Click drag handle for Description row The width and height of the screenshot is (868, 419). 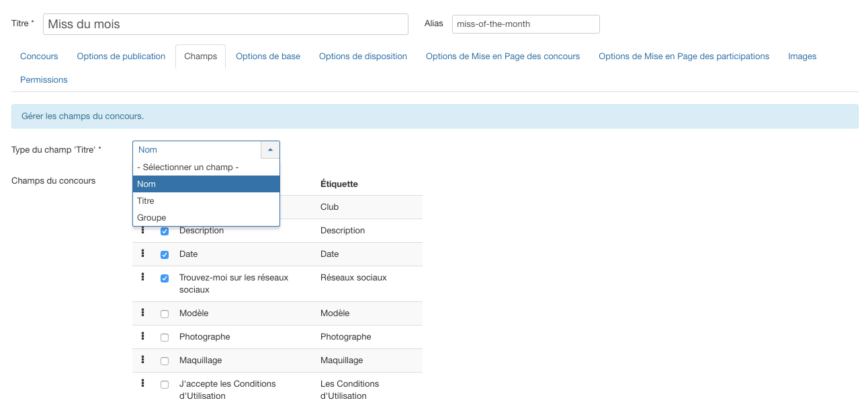[x=142, y=231]
